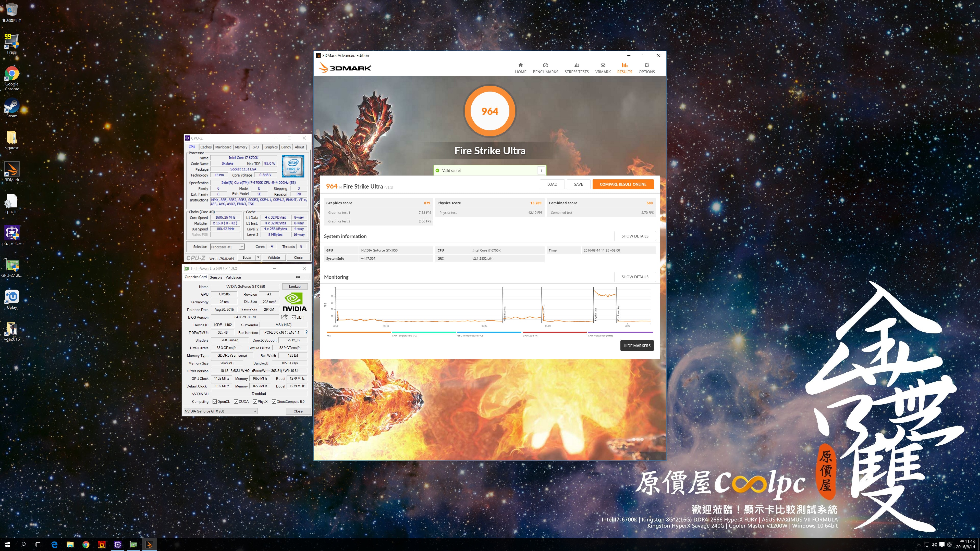The width and height of the screenshot is (980, 551).
Task: Click the NVIDIA logo in GPU-Z
Action: coord(294,302)
